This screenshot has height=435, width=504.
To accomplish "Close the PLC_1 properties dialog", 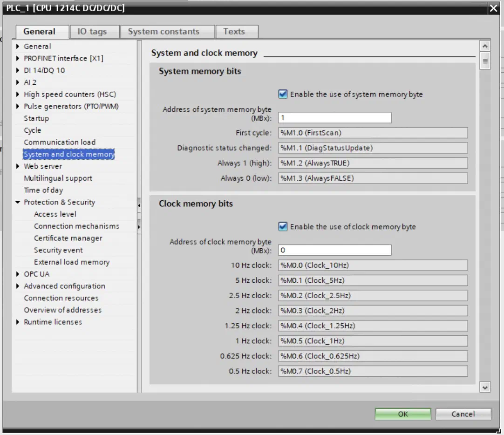I will 493,8.
